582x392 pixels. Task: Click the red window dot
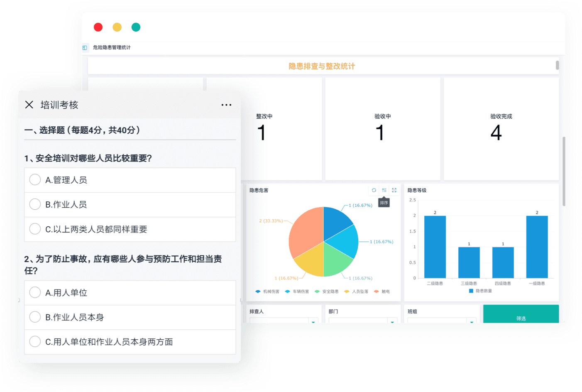tap(98, 27)
